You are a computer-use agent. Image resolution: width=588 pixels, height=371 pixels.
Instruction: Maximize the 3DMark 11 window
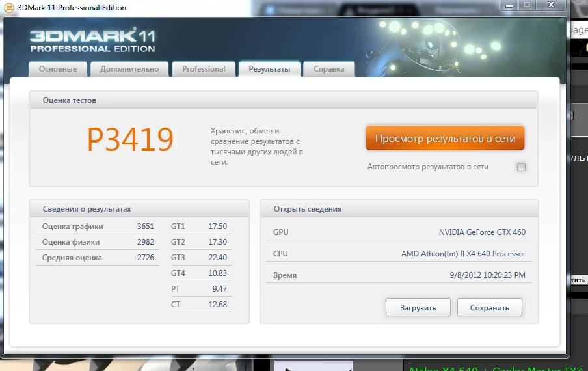(x=527, y=5)
